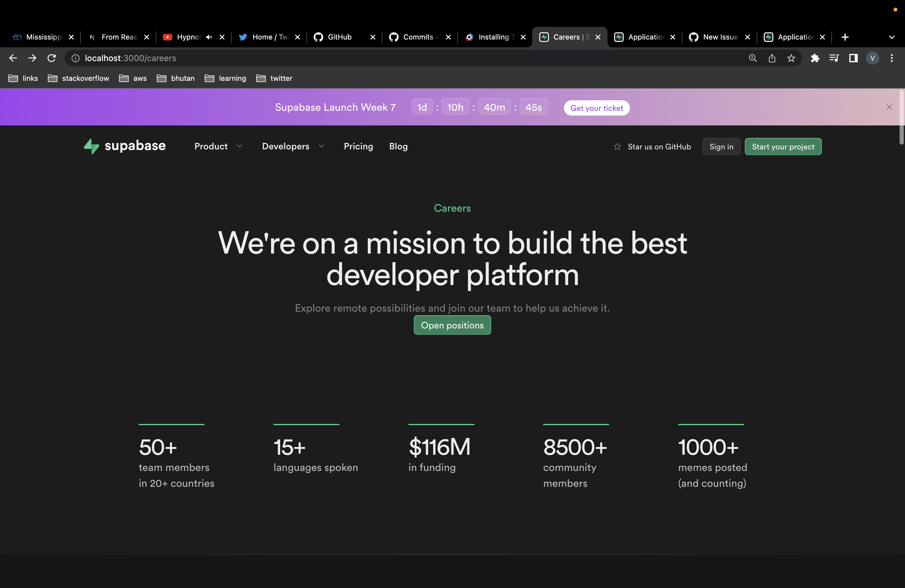Viewport: 905px width, 588px height.
Task: Click the Open positions button
Action: (x=452, y=325)
